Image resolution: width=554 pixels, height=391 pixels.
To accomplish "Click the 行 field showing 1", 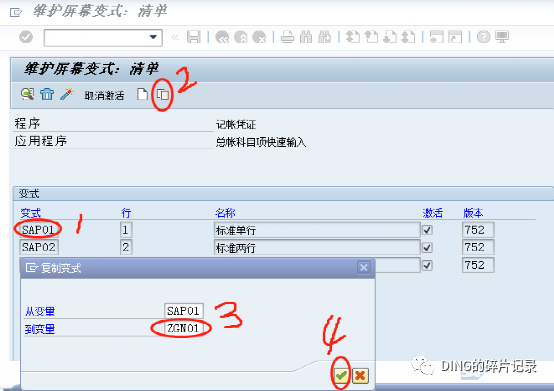I will click(x=125, y=230).
